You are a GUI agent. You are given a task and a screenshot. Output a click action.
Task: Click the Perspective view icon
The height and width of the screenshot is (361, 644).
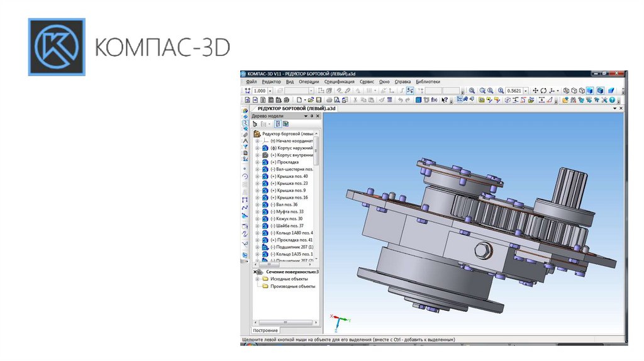pyautogui.click(x=612, y=91)
